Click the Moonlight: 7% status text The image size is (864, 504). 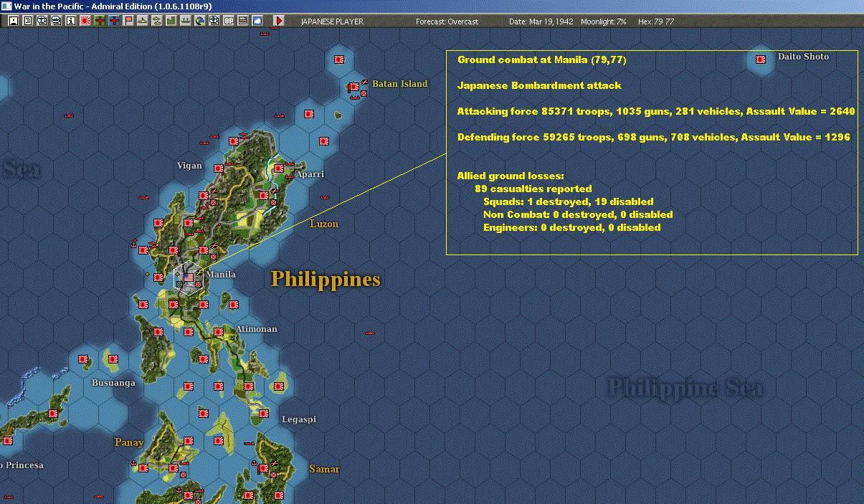point(604,22)
